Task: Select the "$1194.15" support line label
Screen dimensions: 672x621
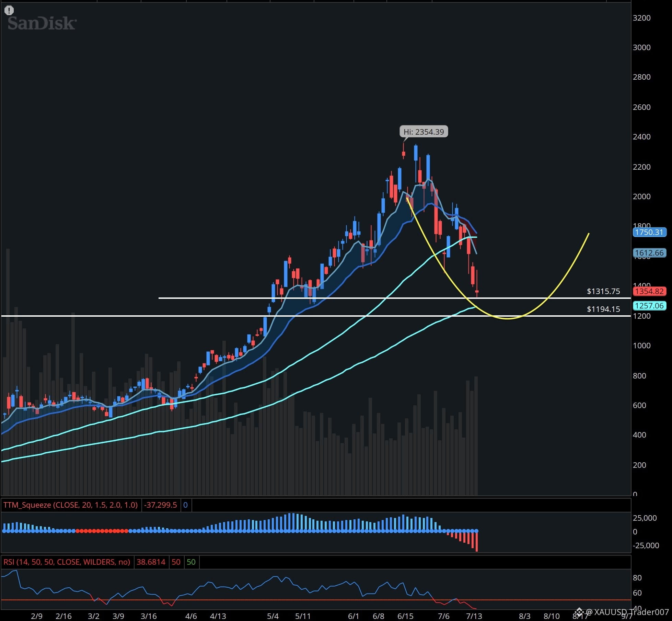Action: 603,309
